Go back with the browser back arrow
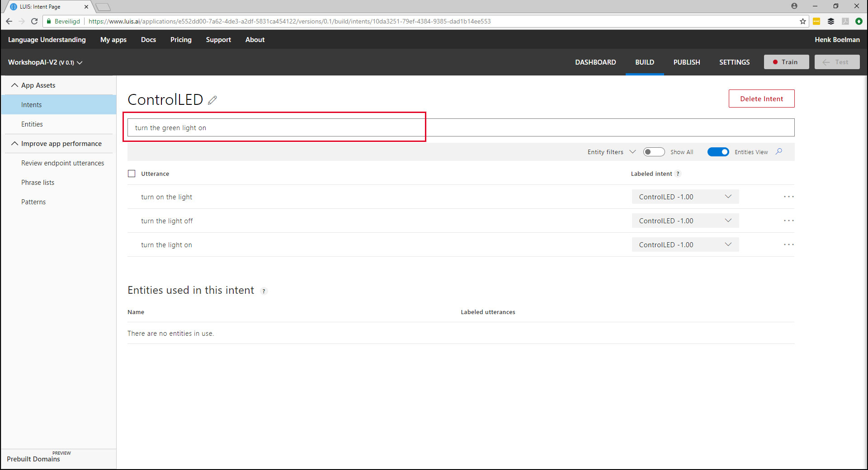Screen dimensions: 868x470 9,21
